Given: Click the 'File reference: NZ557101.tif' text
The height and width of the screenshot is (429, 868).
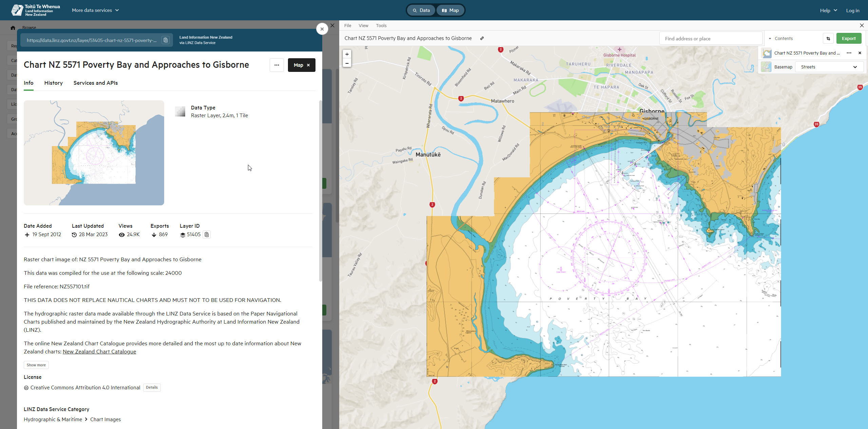Looking at the screenshot, I should (57, 287).
